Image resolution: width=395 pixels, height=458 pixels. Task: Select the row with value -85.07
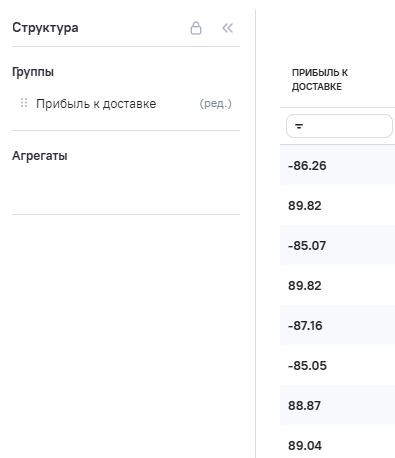[337, 245]
